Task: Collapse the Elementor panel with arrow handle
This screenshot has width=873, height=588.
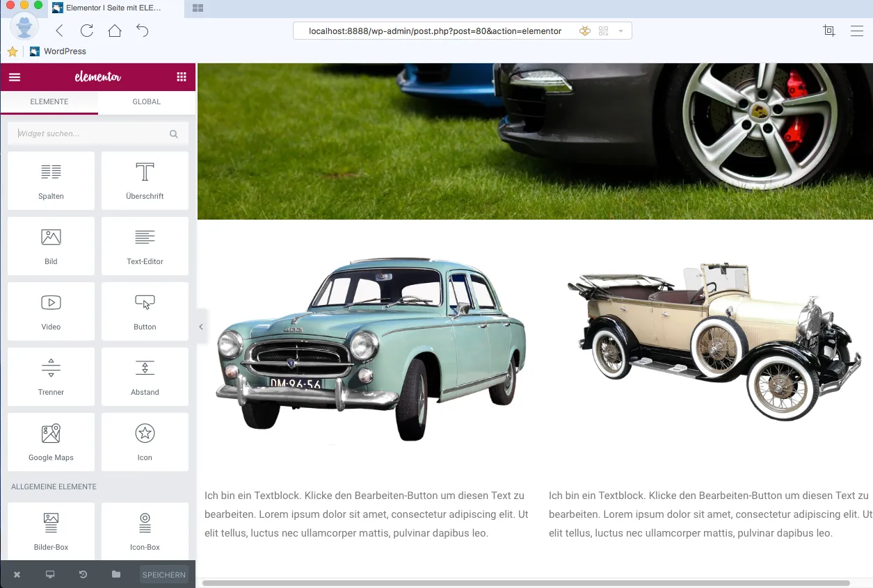Action: (x=201, y=327)
